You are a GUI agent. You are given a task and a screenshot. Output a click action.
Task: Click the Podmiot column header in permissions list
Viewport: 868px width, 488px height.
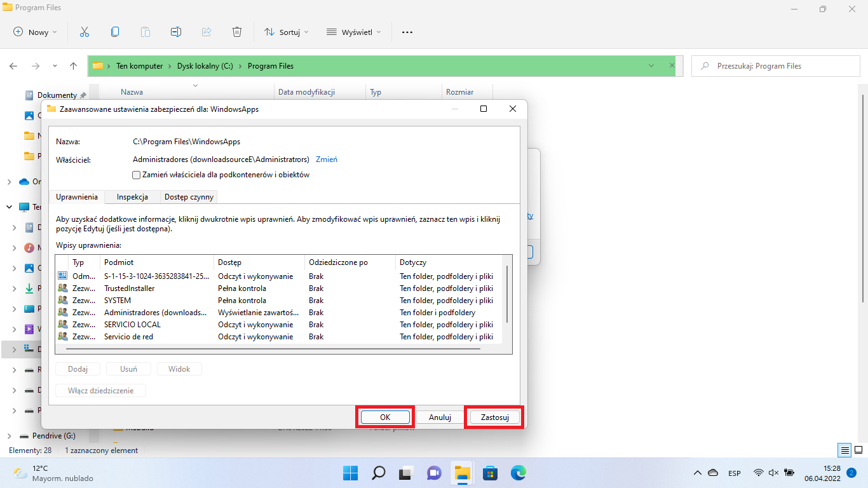(x=157, y=262)
